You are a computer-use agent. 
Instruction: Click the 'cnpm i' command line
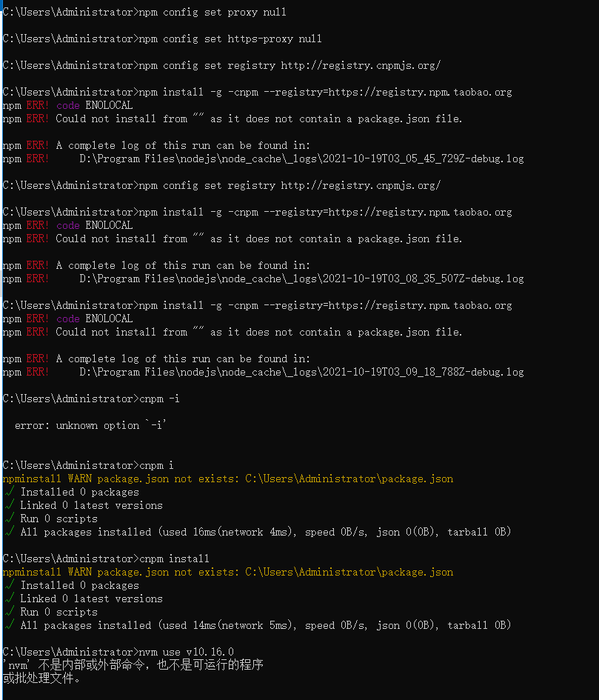click(88, 465)
